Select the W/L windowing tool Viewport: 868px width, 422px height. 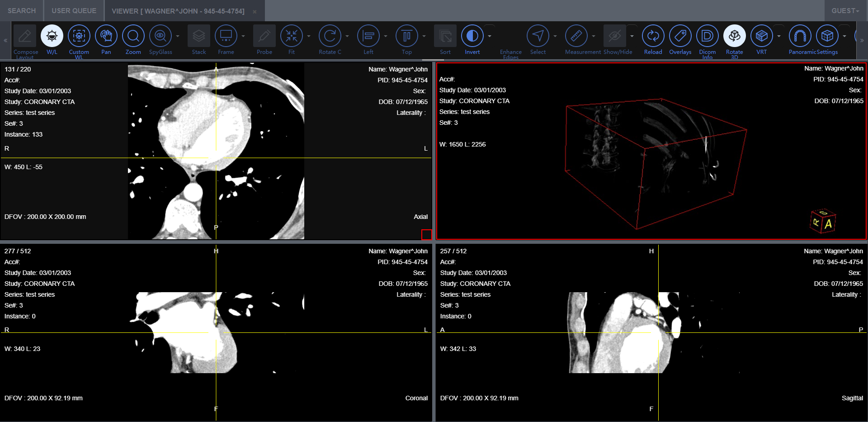52,36
